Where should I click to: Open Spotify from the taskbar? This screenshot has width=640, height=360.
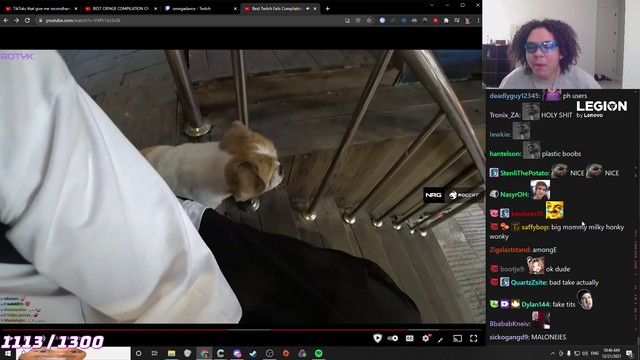coord(319,353)
